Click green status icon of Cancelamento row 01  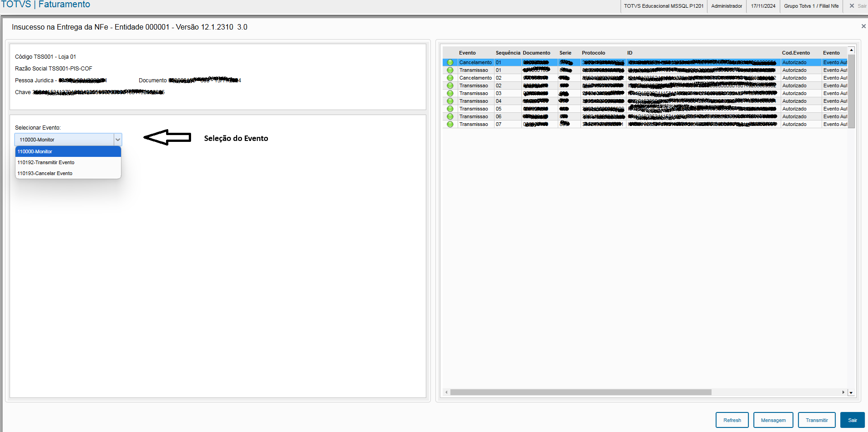pos(450,62)
